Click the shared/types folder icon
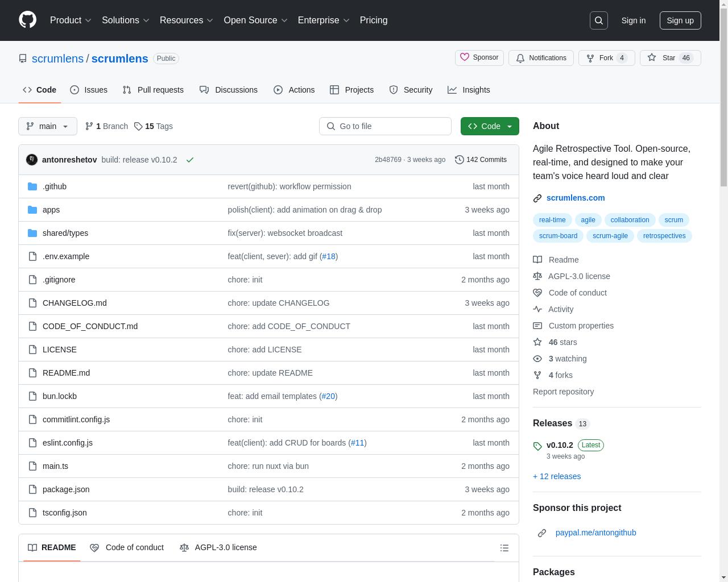The width and height of the screenshot is (728, 582). click(32, 233)
